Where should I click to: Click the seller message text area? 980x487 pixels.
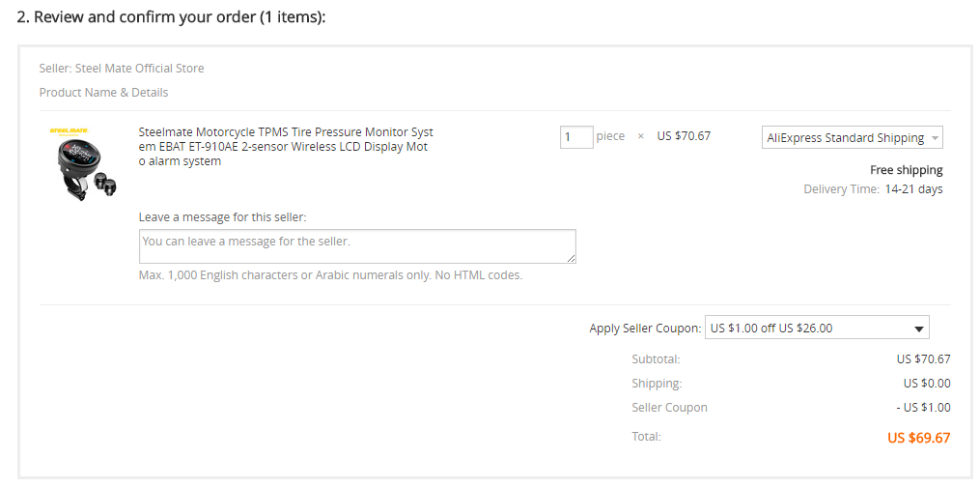[357, 246]
